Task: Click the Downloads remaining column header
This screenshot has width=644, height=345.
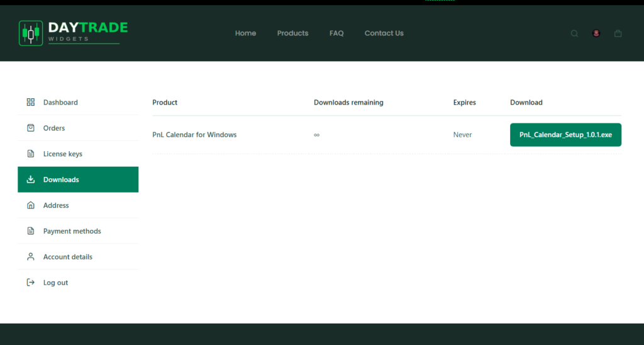Action: coord(348,103)
